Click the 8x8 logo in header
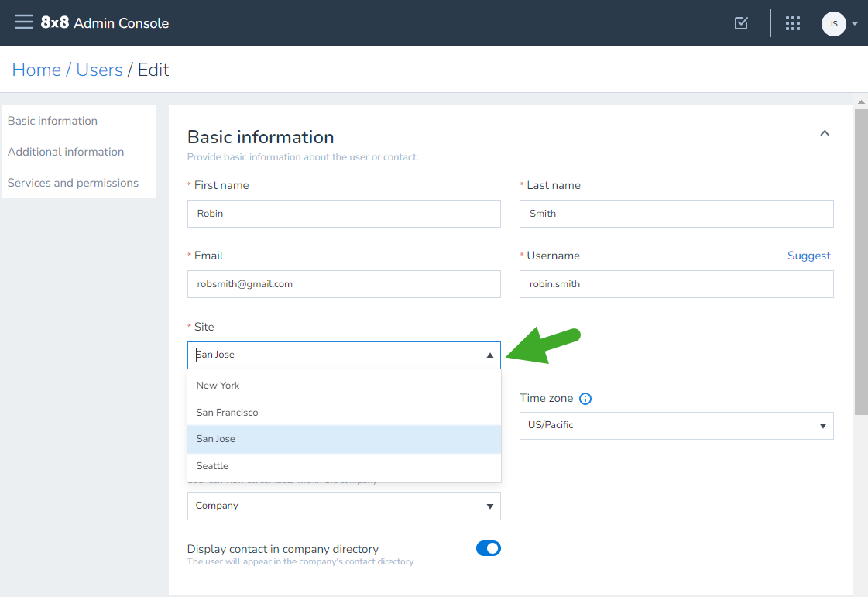This screenshot has height=597, width=868. point(55,22)
